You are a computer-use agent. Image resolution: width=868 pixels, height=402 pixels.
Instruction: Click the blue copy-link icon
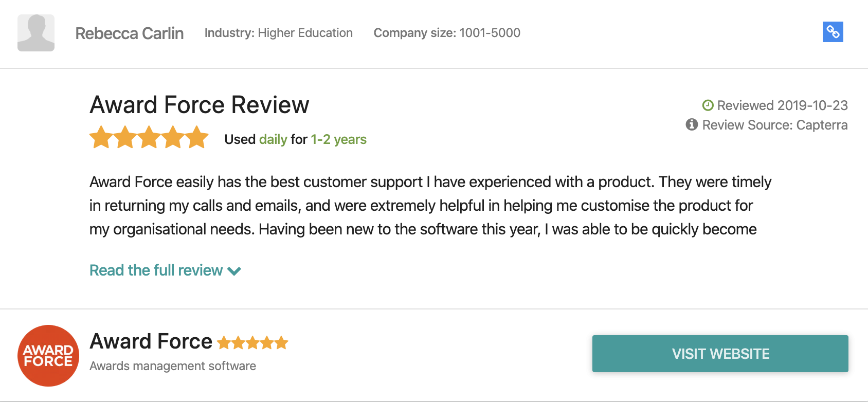[x=833, y=32]
